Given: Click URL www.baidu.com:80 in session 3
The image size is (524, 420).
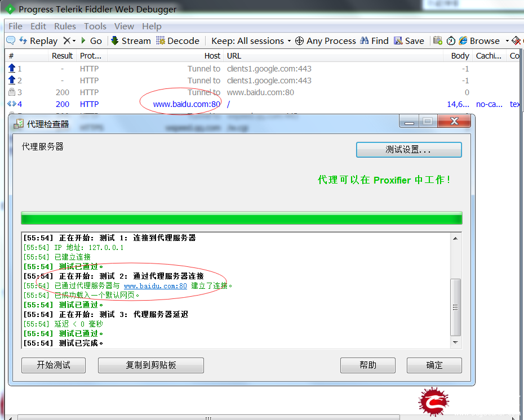Looking at the screenshot, I should [x=260, y=92].
